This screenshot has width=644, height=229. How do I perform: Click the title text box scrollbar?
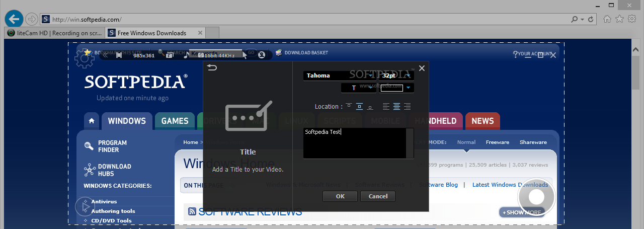click(410, 143)
